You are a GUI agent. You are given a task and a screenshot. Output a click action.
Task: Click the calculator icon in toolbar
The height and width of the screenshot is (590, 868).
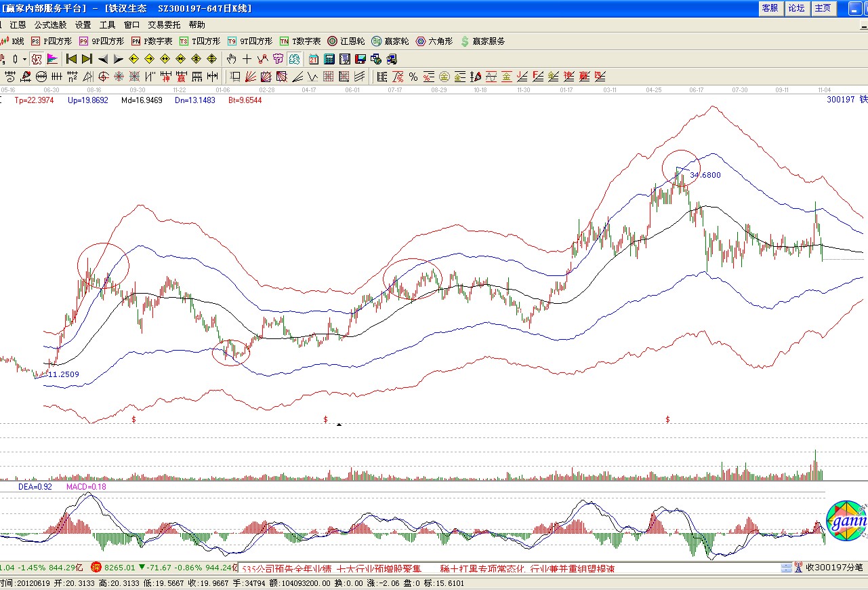pyautogui.click(x=329, y=59)
